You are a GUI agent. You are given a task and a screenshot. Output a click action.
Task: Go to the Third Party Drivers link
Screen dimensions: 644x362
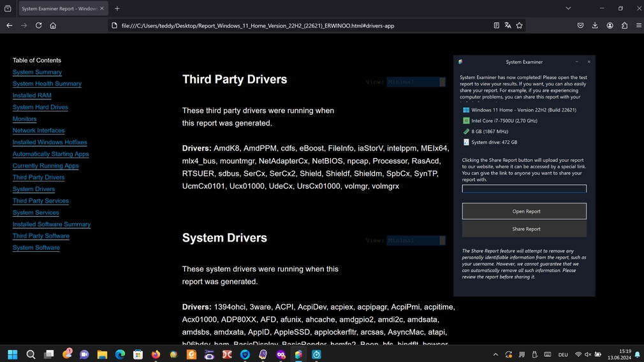[x=38, y=177]
